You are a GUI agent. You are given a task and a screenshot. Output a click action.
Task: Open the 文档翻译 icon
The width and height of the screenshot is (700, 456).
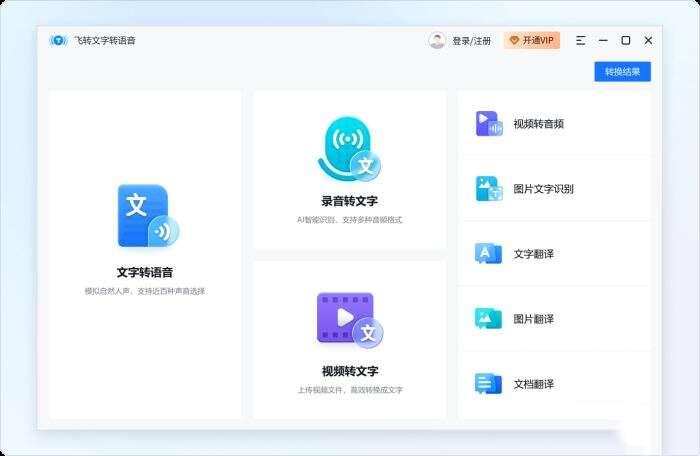pyautogui.click(x=488, y=384)
